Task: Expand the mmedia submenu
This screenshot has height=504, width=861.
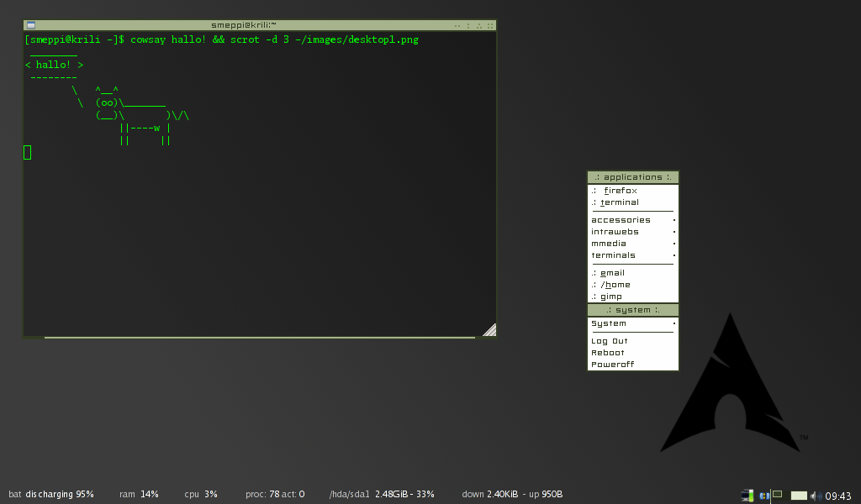Action: click(632, 244)
